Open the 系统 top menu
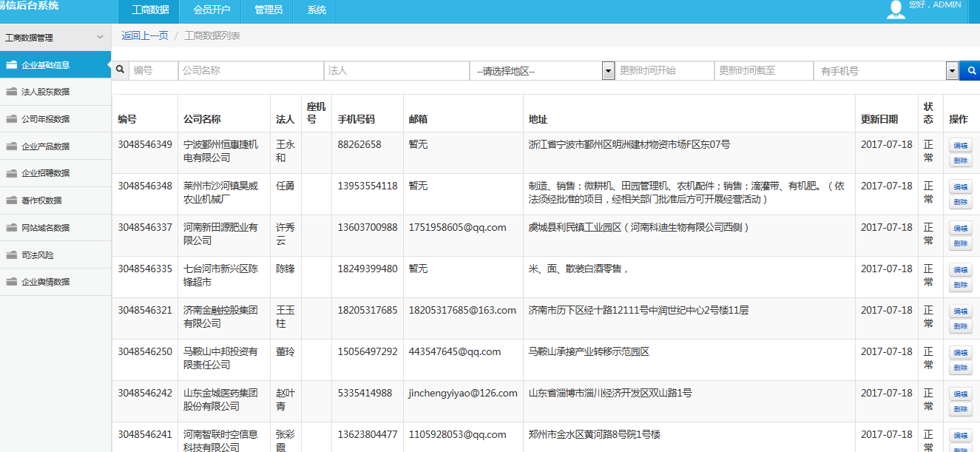 317,10
